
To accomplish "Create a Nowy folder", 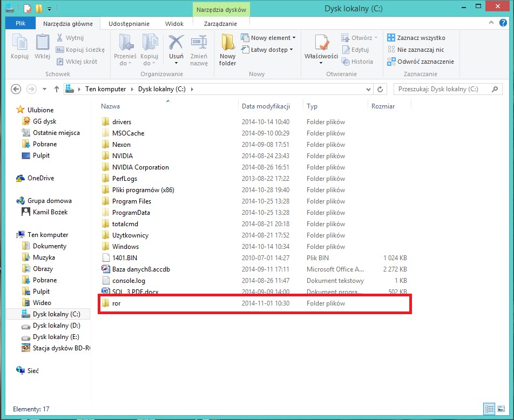I will click(x=227, y=49).
